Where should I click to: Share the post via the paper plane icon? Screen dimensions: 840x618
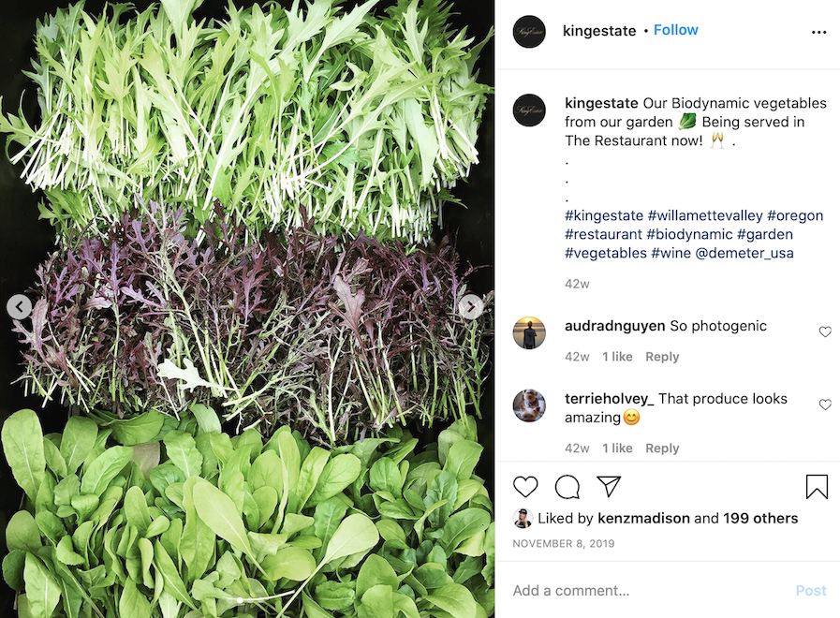click(606, 486)
